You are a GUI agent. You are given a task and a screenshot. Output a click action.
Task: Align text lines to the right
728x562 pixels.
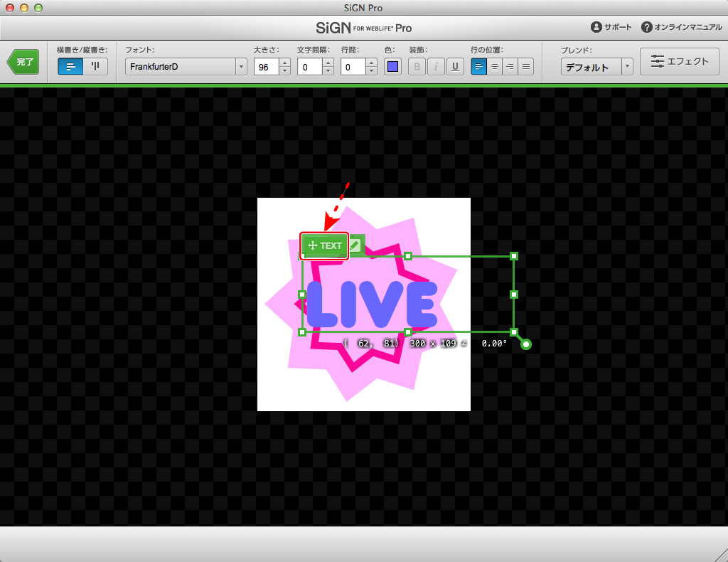(510, 67)
